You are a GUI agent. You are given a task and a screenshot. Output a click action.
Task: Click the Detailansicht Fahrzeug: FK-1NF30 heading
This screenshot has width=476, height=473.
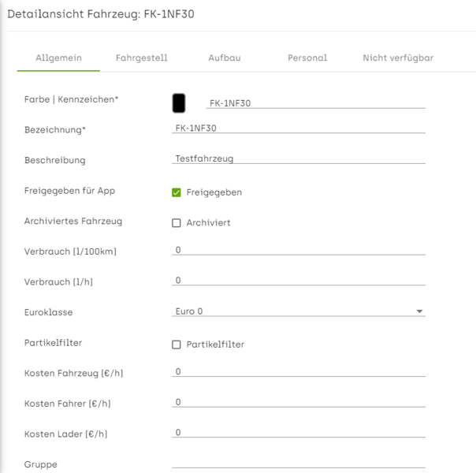click(101, 14)
